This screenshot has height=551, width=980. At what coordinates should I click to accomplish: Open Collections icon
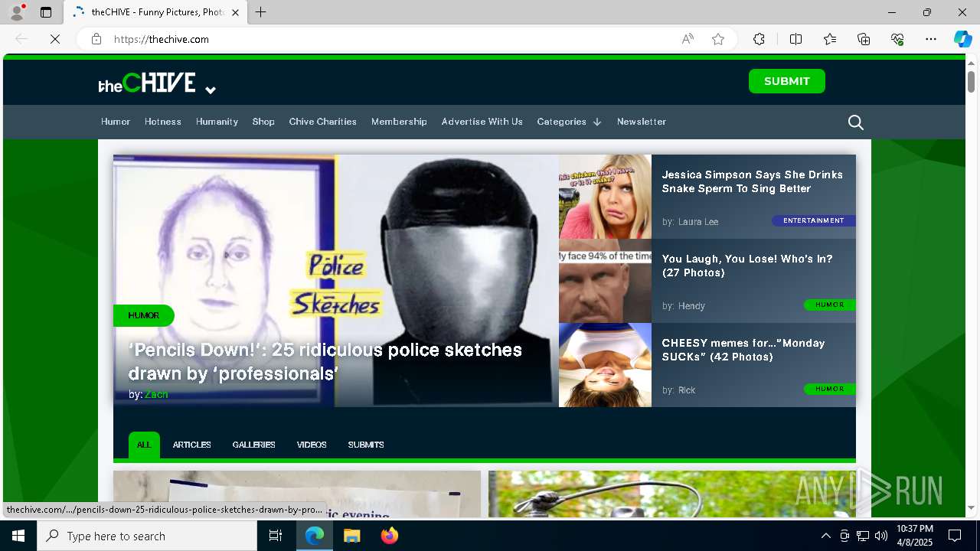pos(864,39)
